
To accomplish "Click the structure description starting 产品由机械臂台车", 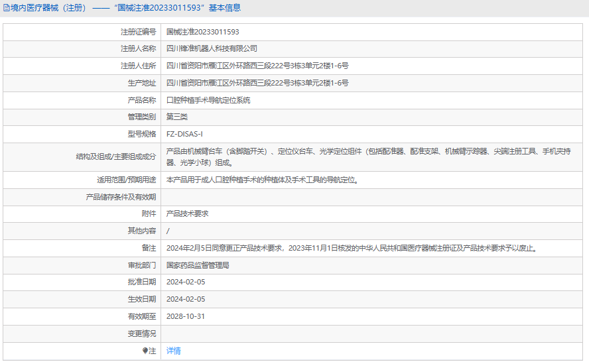I will pyautogui.click(x=369, y=157).
